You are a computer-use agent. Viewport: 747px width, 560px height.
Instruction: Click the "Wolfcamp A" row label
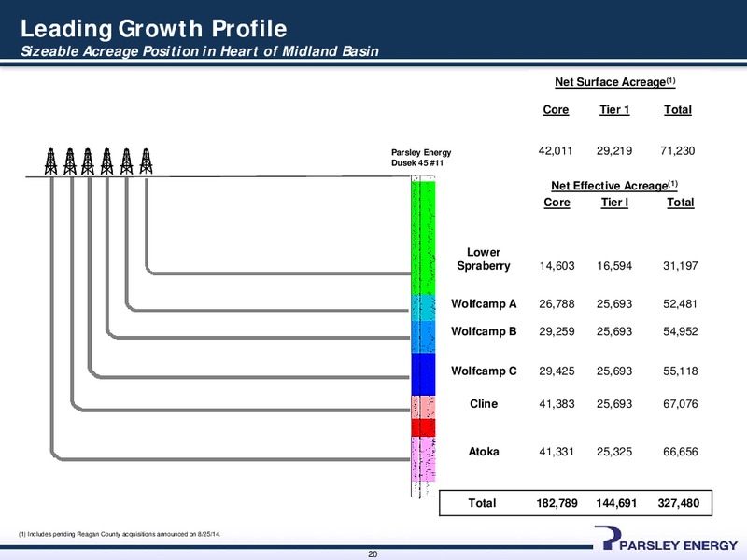click(484, 304)
